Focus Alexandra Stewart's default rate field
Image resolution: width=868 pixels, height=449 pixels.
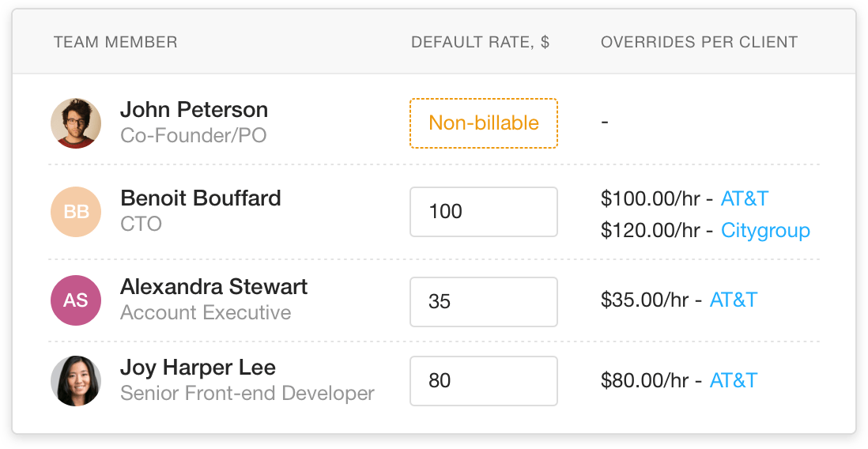click(483, 301)
